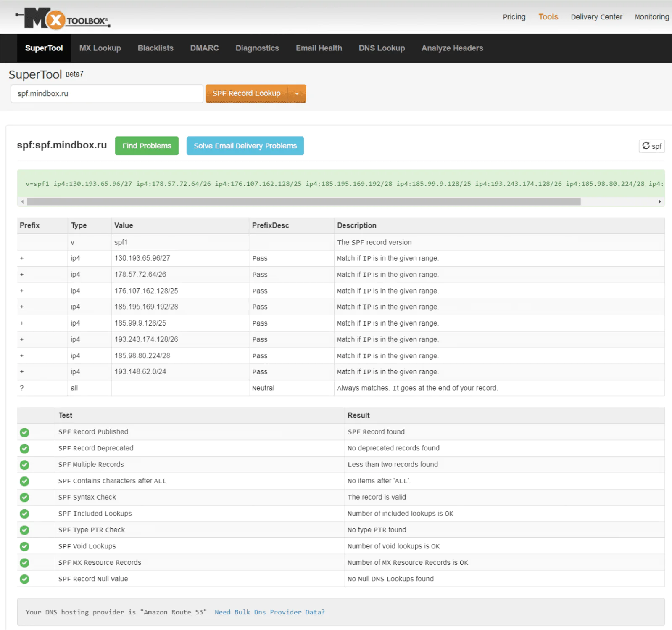Open the SPF Record Lookup dropdown arrow
The image size is (672, 630).
click(x=297, y=93)
